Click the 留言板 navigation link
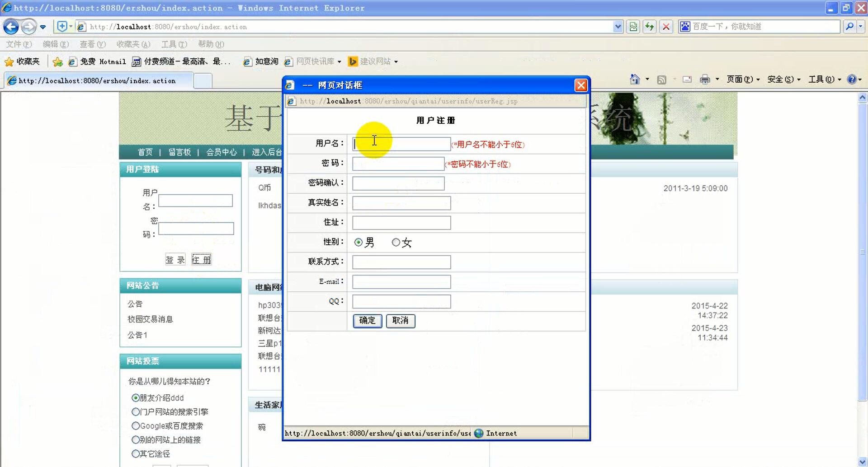This screenshot has width=868, height=467. point(179,152)
